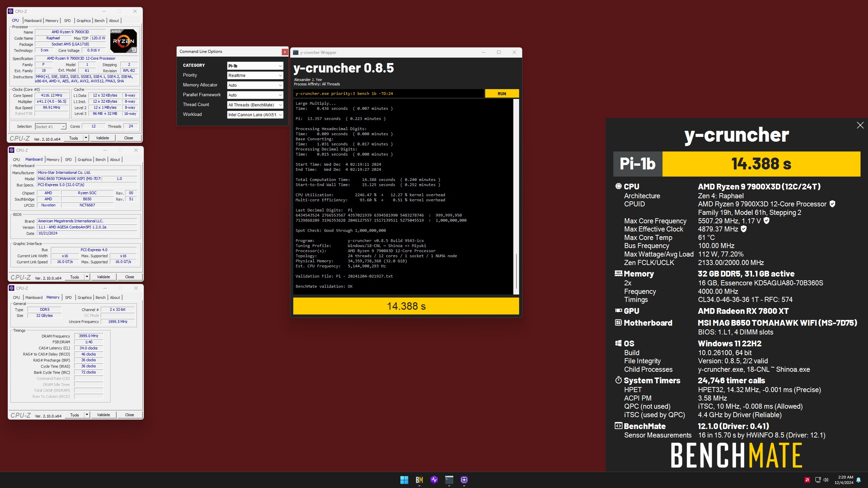Open Parallel Framework dropdown
Viewport: 868px width, 488px height.
(255, 95)
